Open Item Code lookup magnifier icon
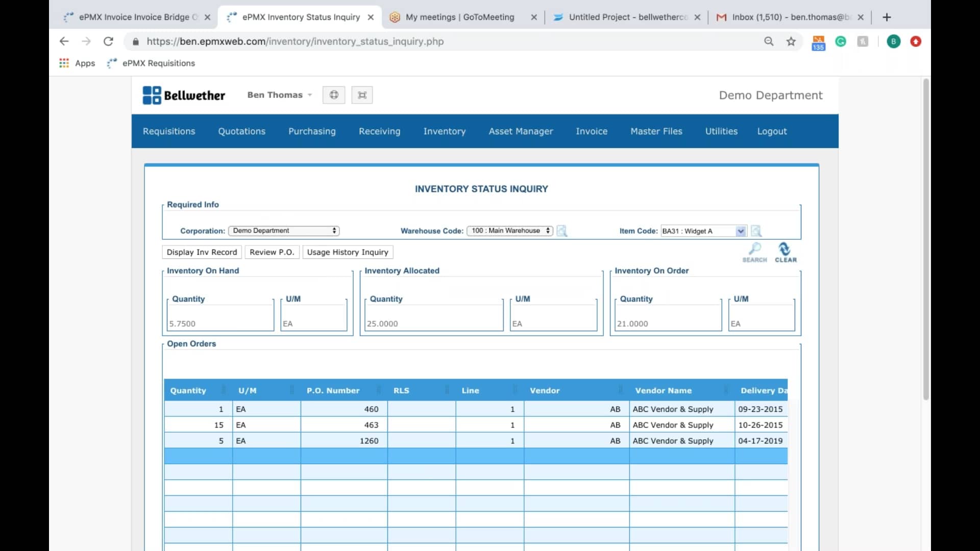The height and width of the screenshot is (551, 980). coord(756,231)
